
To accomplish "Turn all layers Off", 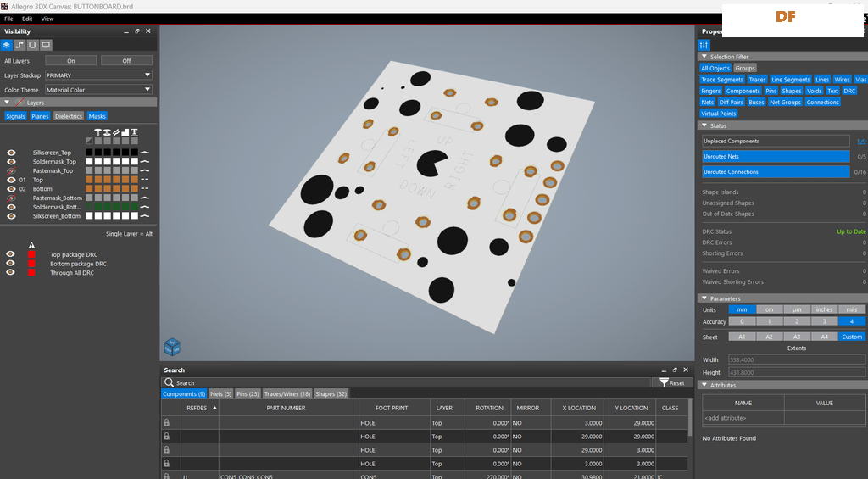I will [127, 61].
